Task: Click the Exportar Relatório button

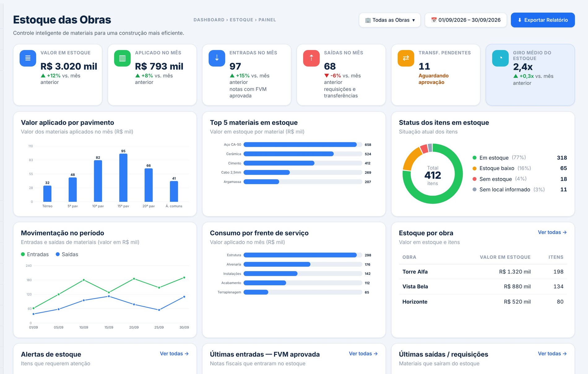Action: 543,20
